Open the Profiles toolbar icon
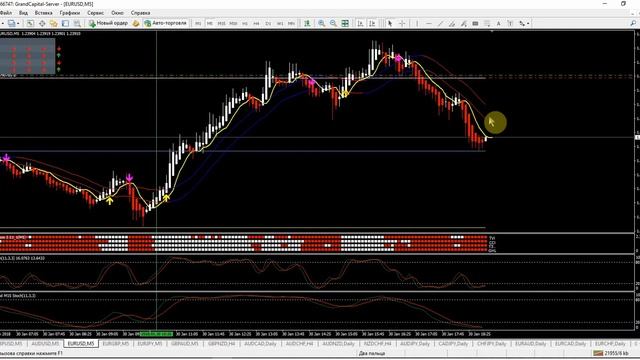 (11, 23)
